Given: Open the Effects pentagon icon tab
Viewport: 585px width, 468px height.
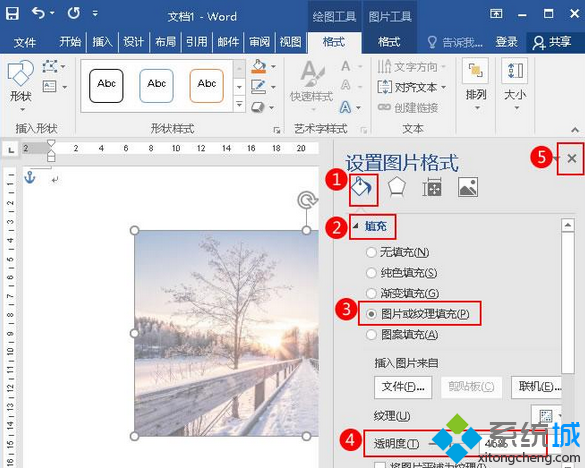Looking at the screenshot, I should [397, 186].
